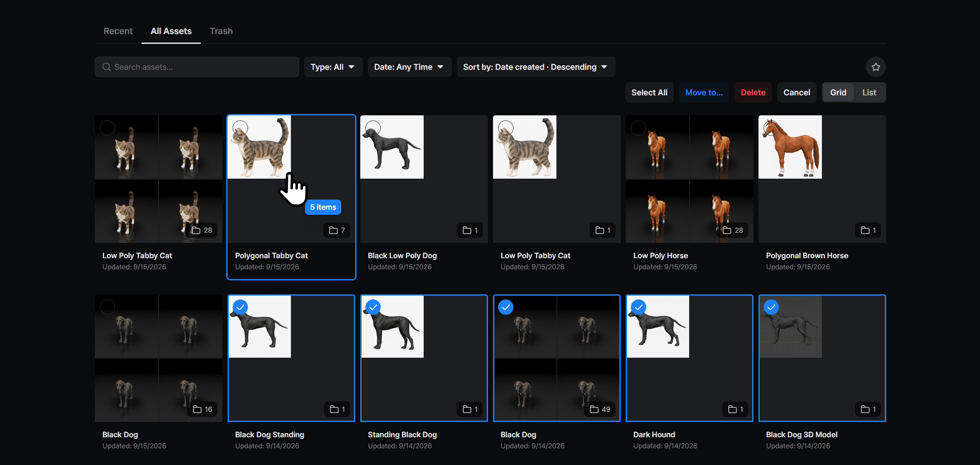This screenshot has width=980, height=465.
Task: Click the favorites star icon
Action: coord(875,67)
